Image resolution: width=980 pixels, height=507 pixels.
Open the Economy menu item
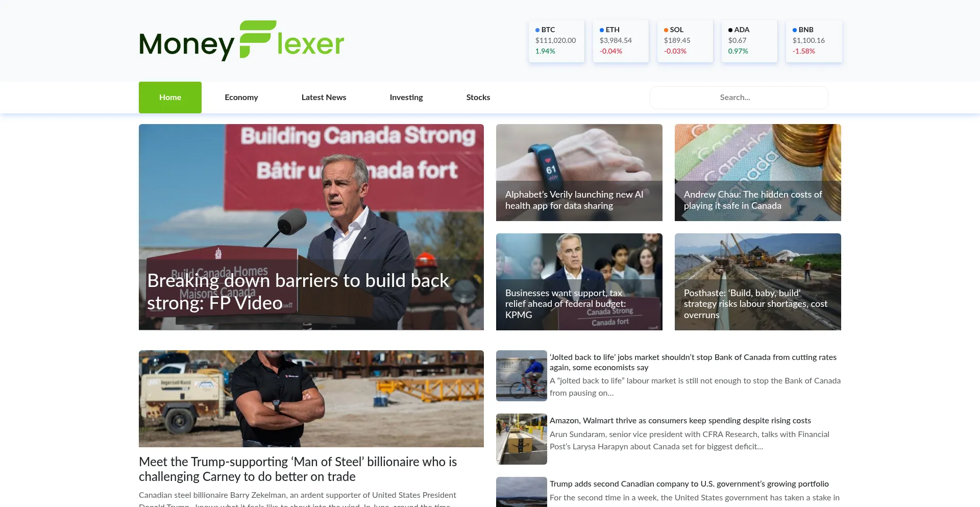click(241, 98)
